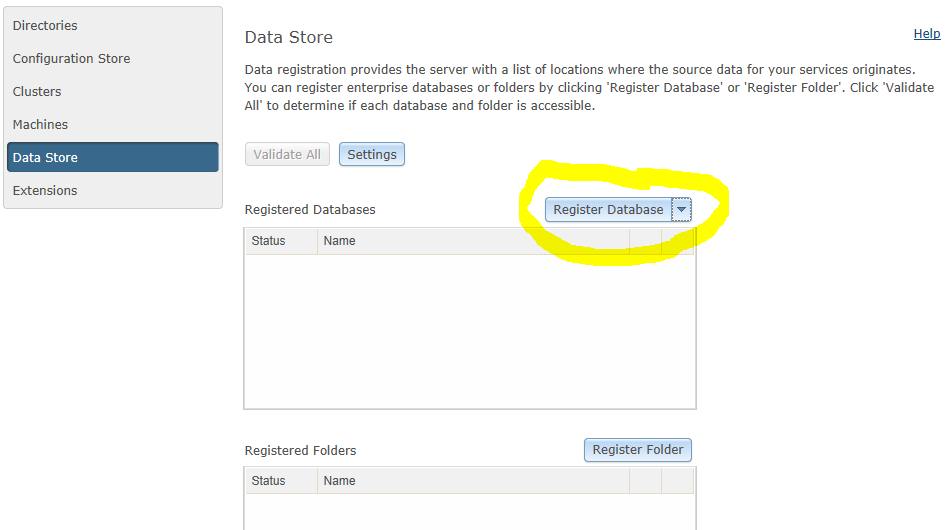Viewport: 951px width, 530px height.
Task: Click the Name column header in Registered Folders
Action: coord(473,481)
